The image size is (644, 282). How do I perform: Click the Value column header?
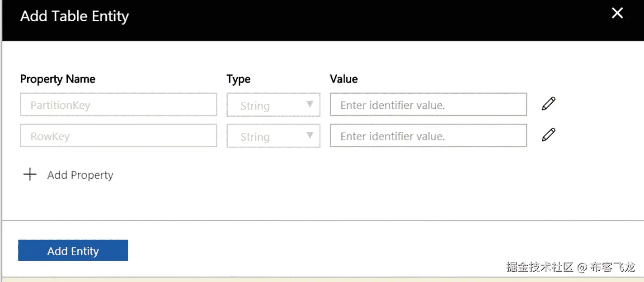343,79
